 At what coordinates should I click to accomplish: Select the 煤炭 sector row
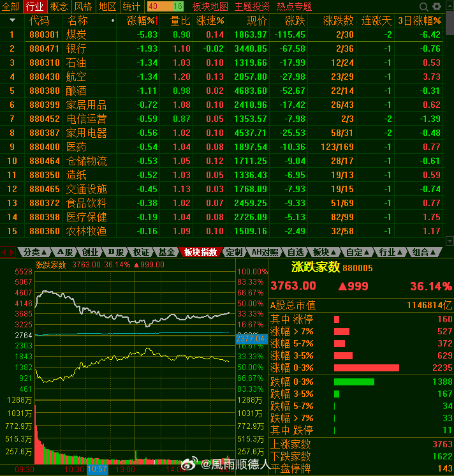221,34
